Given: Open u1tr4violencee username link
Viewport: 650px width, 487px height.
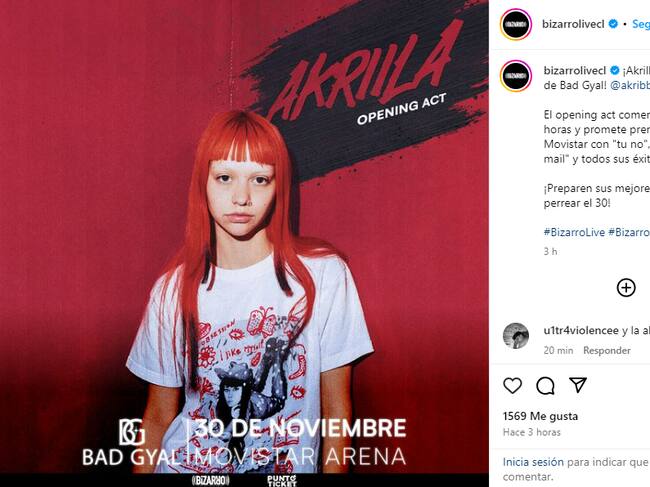Looking at the screenshot, I should tap(581, 330).
